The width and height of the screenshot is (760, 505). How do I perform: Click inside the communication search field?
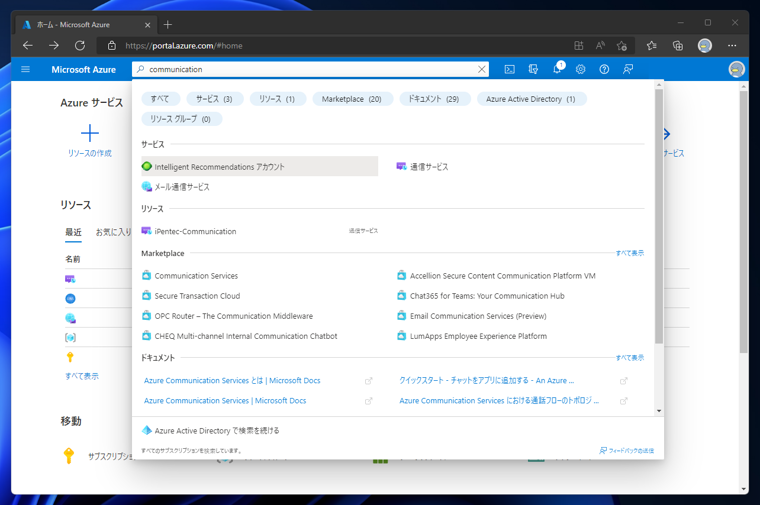click(310, 69)
